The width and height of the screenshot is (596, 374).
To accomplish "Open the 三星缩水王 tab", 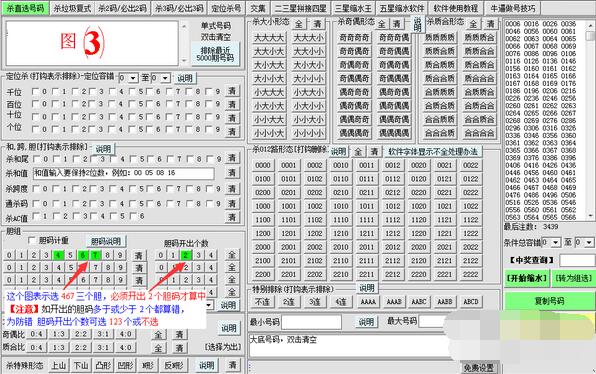I will click(x=353, y=8).
